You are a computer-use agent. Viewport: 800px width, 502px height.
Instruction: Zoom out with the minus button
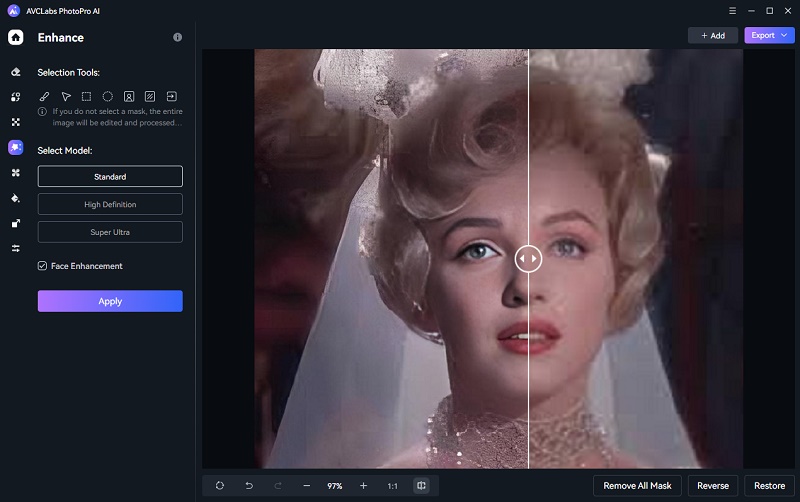coord(307,486)
